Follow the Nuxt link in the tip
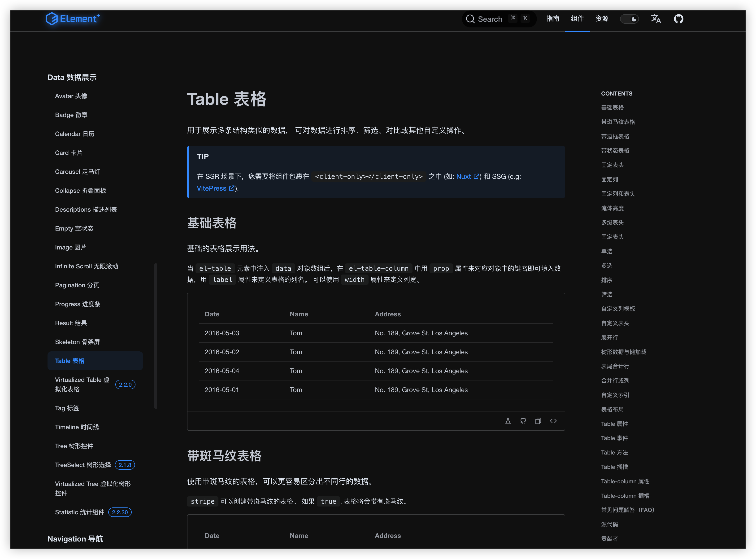The width and height of the screenshot is (756, 559). (x=467, y=177)
